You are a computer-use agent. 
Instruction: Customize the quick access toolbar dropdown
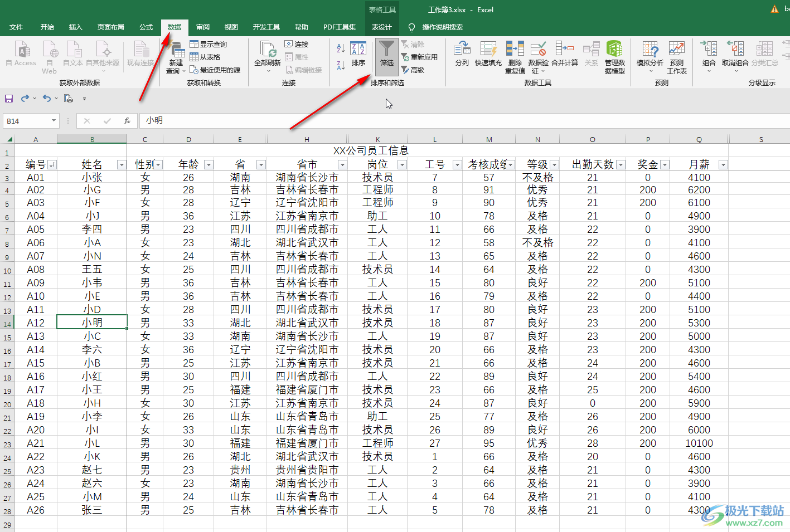(84, 99)
